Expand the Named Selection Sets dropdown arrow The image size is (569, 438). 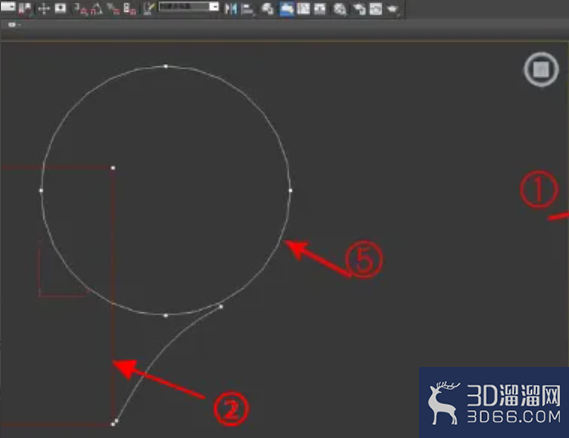click(214, 7)
